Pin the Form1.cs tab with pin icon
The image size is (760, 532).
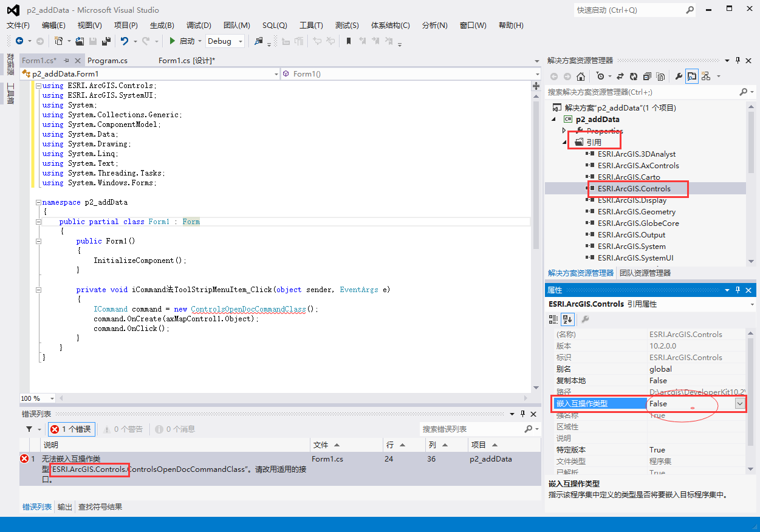point(66,61)
